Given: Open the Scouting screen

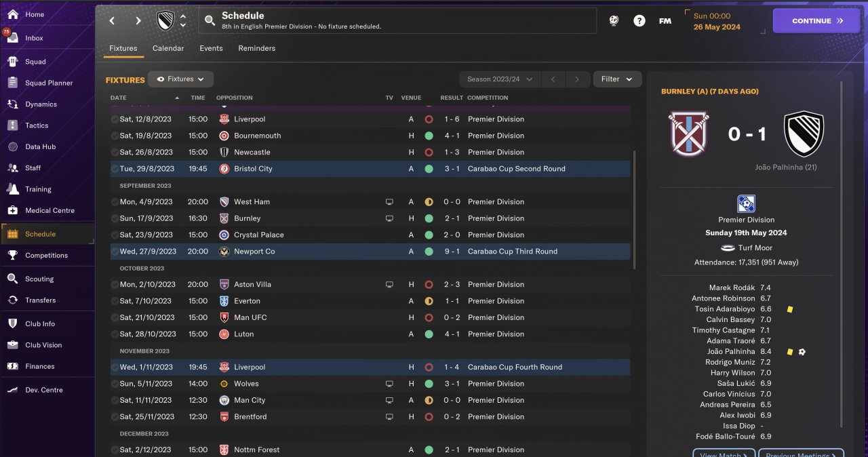Looking at the screenshot, I should pos(39,279).
